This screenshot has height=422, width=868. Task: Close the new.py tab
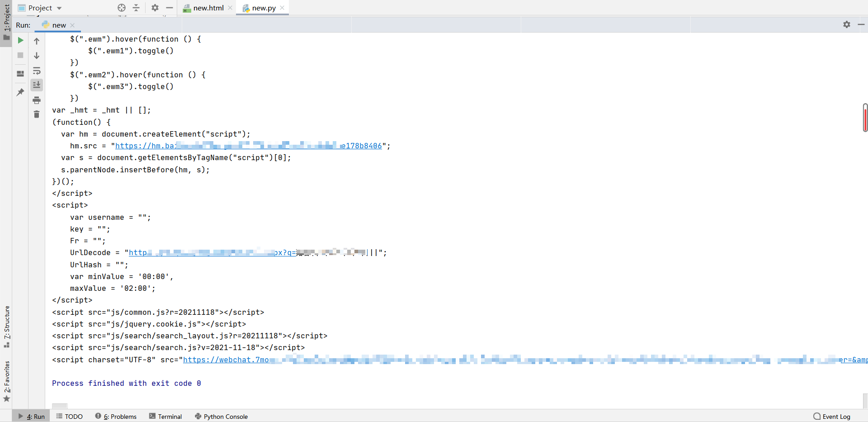click(x=282, y=8)
